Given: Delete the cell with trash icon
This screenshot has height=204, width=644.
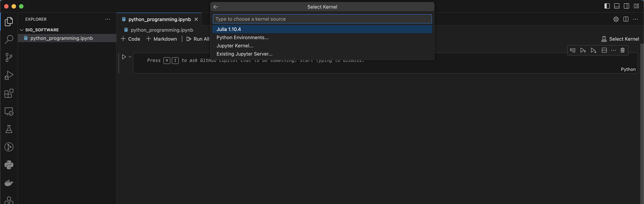Looking at the screenshot, I should pyautogui.click(x=623, y=50).
